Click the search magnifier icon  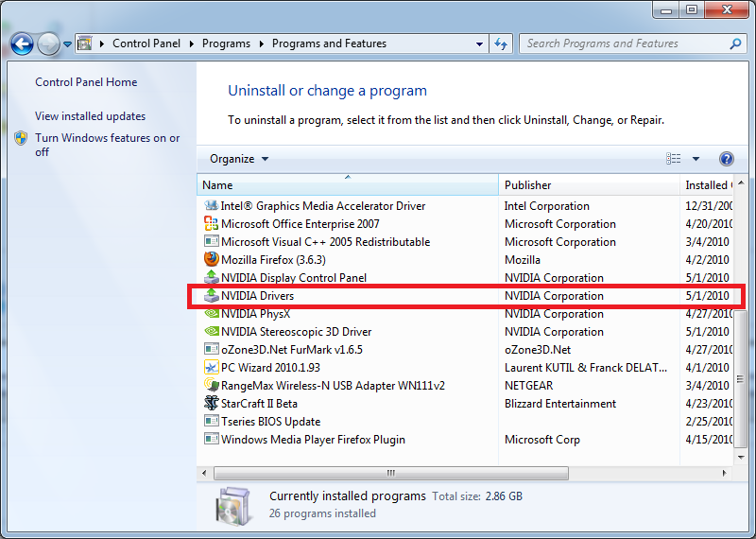click(735, 43)
